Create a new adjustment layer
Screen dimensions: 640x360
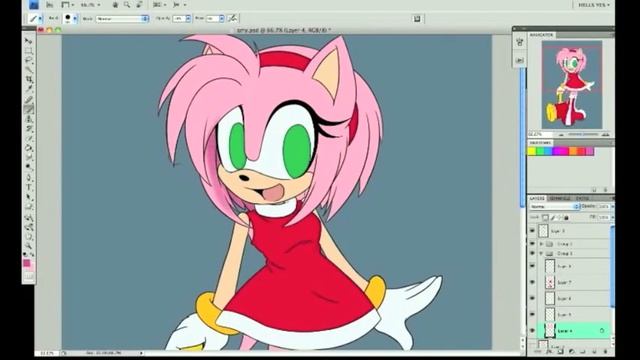point(571,351)
